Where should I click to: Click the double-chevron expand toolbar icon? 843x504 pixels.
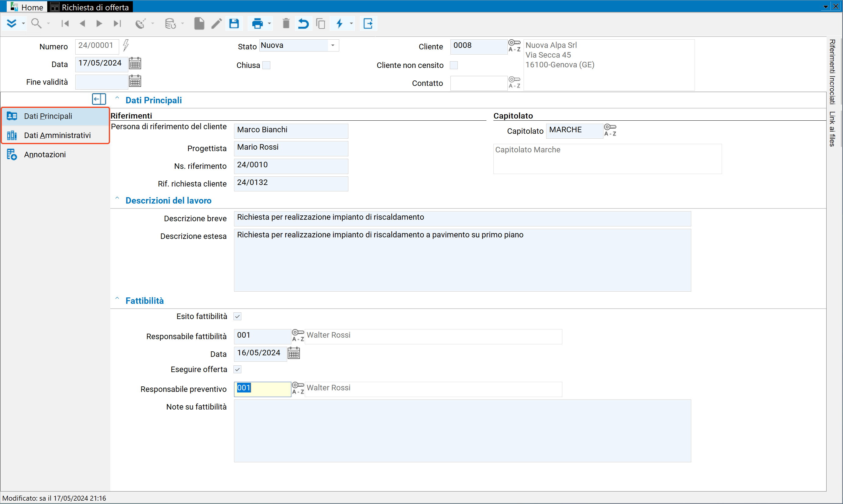[x=12, y=23]
